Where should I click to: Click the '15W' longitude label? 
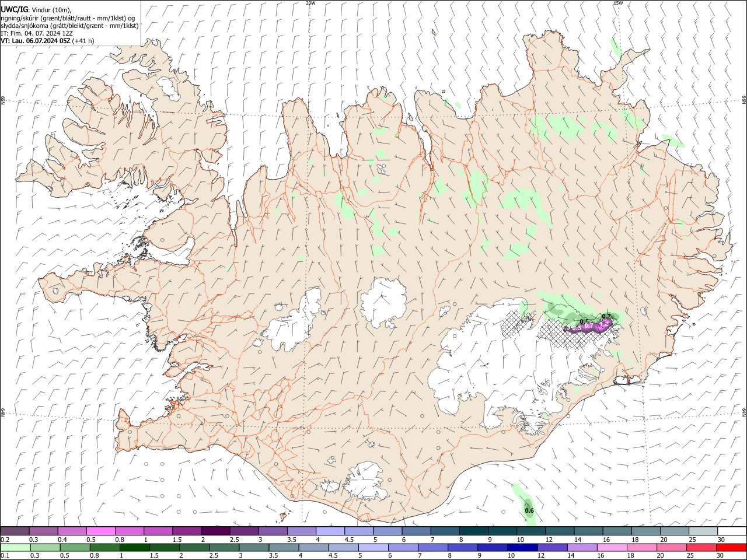(x=618, y=3)
